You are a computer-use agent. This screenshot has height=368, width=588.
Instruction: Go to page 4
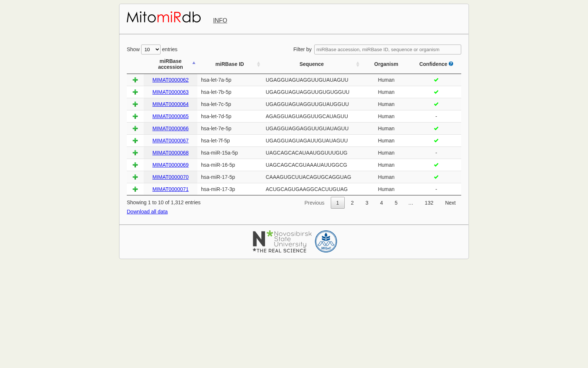point(381,203)
